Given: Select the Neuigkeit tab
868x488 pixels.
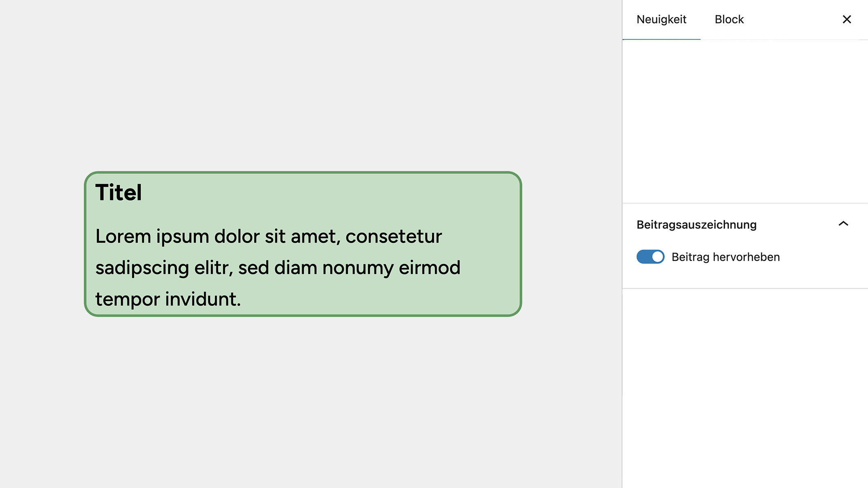Looking at the screenshot, I should pyautogui.click(x=661, y=19).
